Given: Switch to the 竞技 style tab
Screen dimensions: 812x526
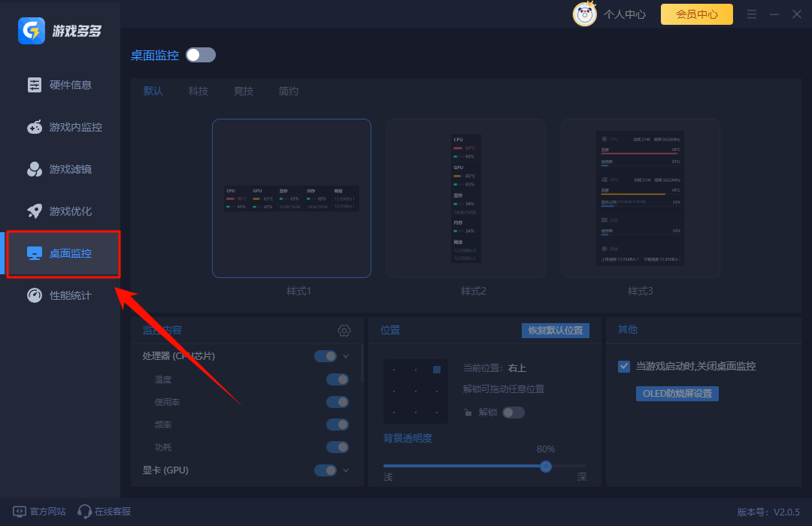Looking at the screenshot, I should point(244,91).
